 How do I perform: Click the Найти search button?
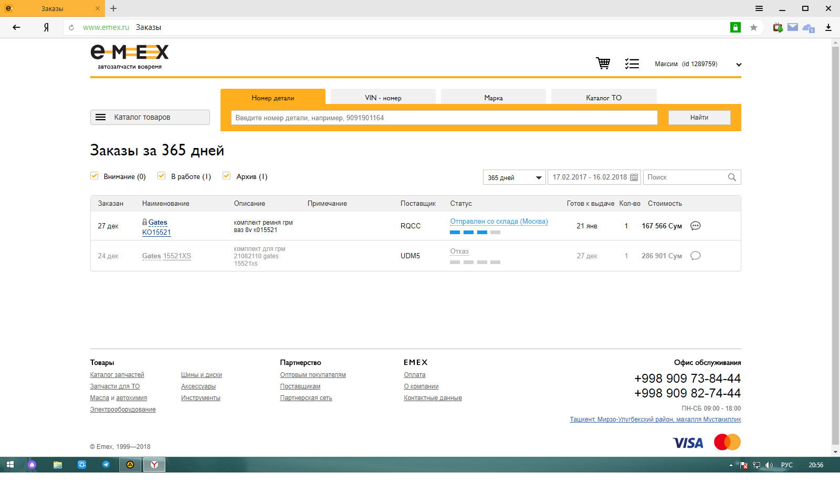699,118
